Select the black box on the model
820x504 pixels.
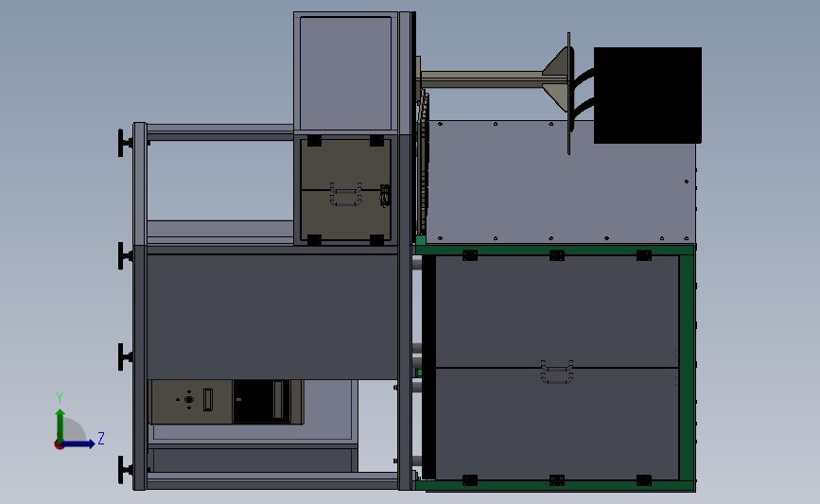648,96
